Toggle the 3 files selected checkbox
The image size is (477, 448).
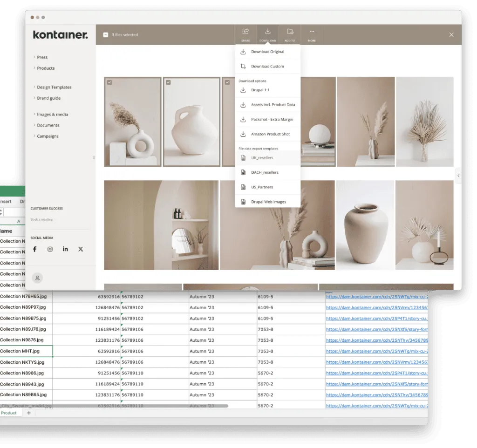pyautogui.click(x=106, y=34)
